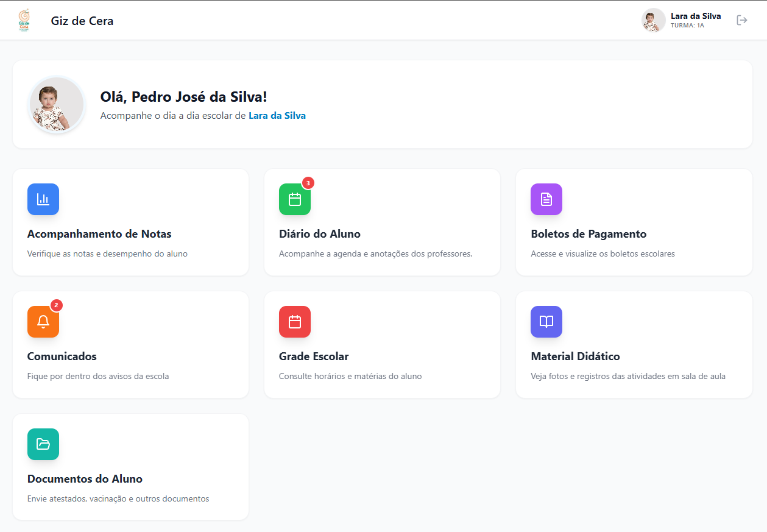Click Lara's avatar photo in the header
The image size is (767, 532).
pyautogui.click(x=653, y=20)
